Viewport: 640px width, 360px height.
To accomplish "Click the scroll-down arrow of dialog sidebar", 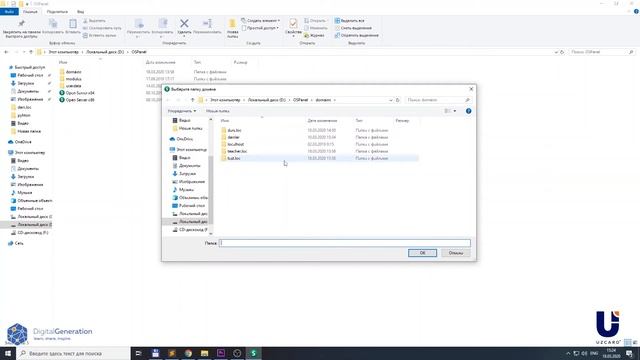I will click(x=211, y=233).
